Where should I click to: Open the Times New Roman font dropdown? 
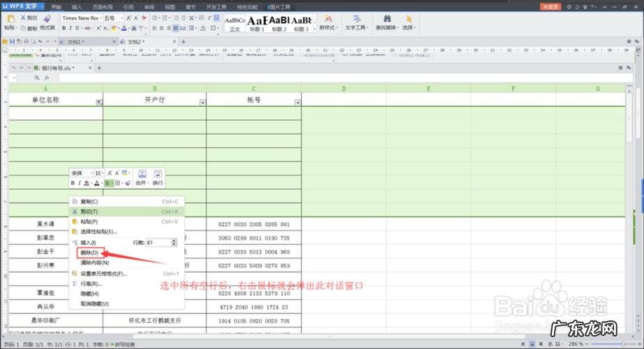pos(98,17)
